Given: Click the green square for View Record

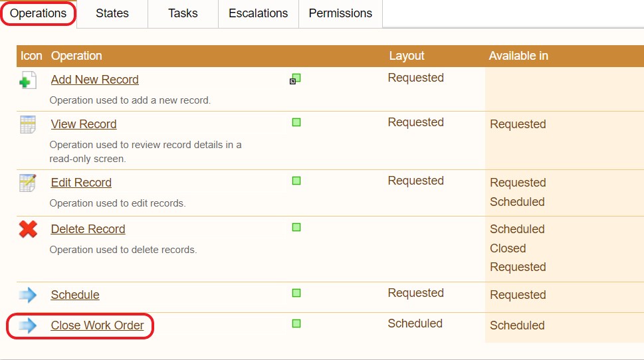Looking at the screenshot, I should (x=296, y=122).
